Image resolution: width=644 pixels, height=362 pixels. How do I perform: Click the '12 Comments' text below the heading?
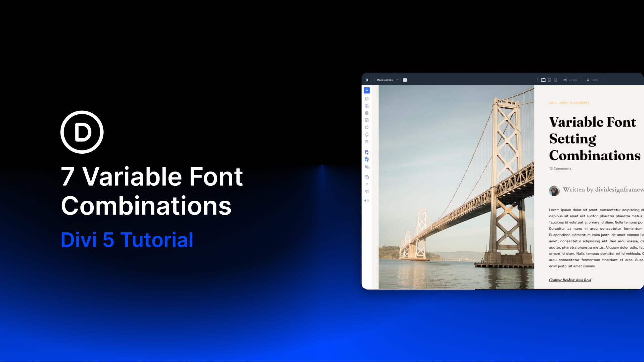(560, 169)
